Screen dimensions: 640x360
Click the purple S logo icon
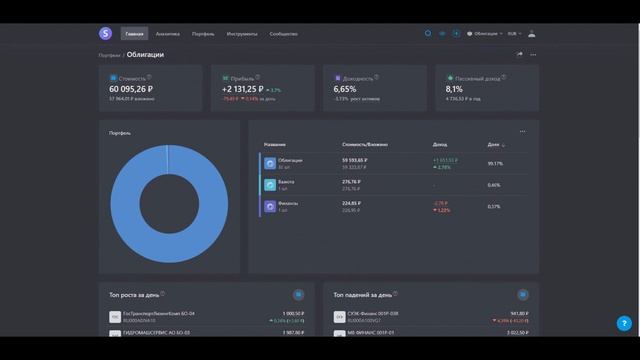(105, 33)
